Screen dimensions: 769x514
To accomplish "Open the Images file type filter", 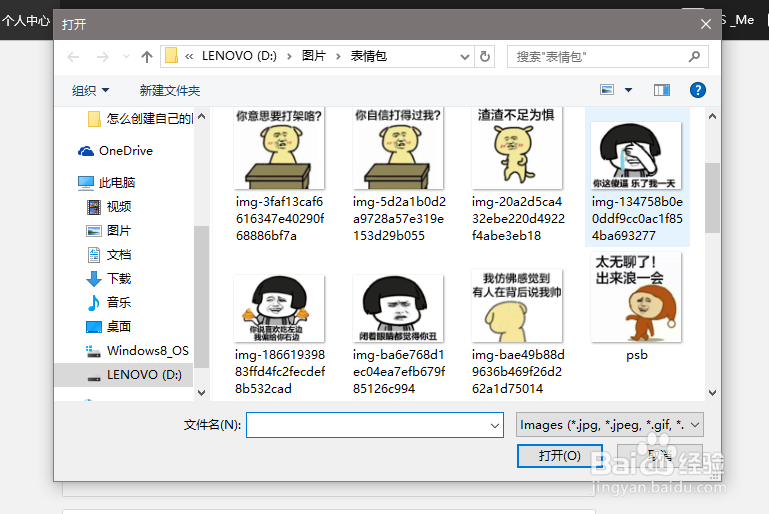I will pos(610,425).
